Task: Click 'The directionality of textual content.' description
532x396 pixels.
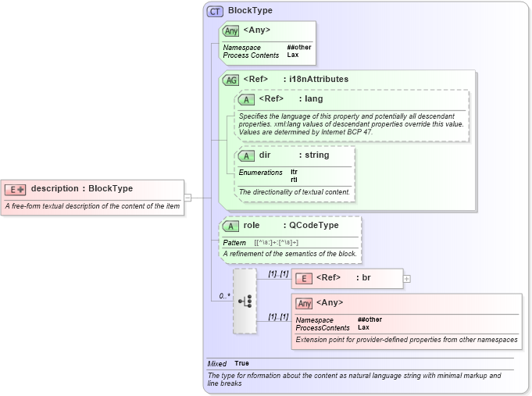Action: click(x=295, y=192)
